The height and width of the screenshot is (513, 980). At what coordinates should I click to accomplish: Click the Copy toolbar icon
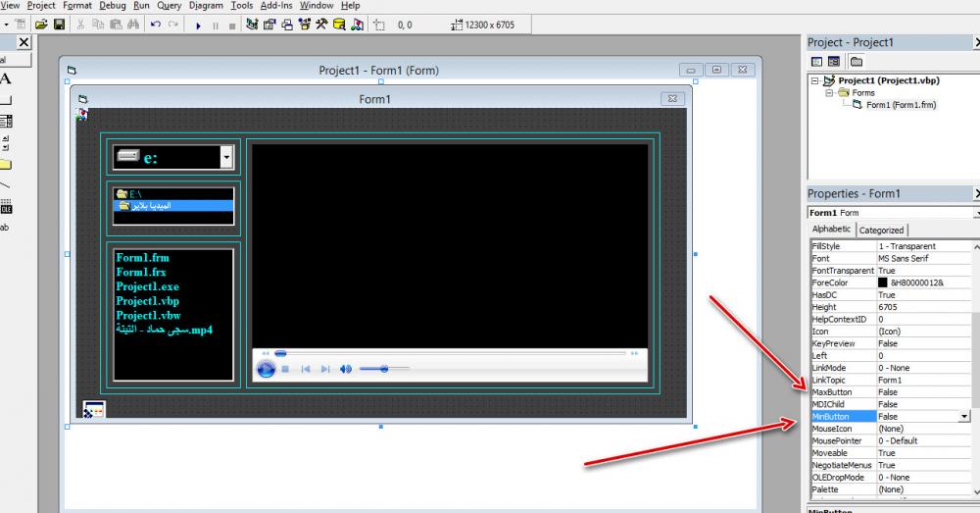pyautogui.click(x=98, y=26)
